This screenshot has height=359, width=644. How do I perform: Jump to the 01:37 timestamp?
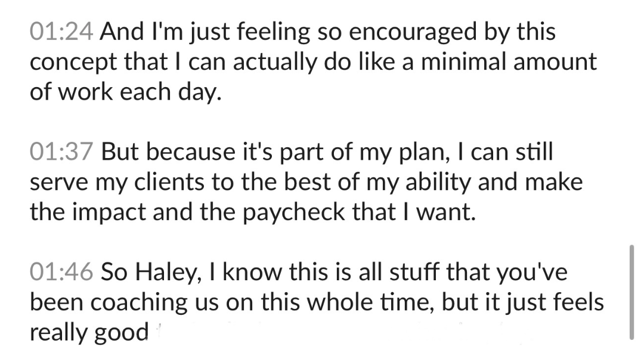(x=62, y=152)
